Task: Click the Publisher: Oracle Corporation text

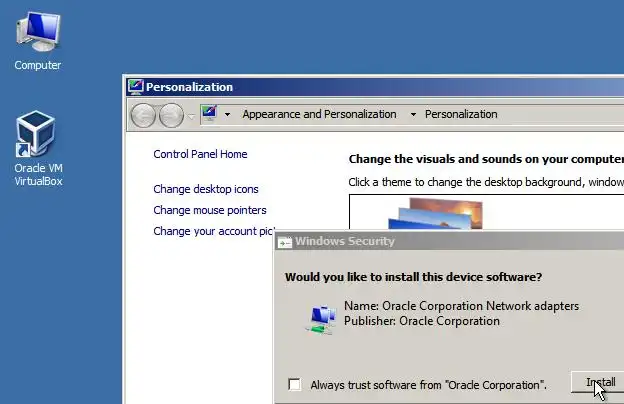Action: [x=421, y=321]
